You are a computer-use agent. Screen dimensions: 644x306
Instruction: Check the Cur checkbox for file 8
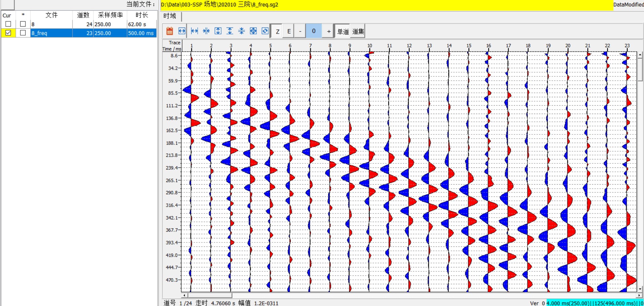[8, 24]
